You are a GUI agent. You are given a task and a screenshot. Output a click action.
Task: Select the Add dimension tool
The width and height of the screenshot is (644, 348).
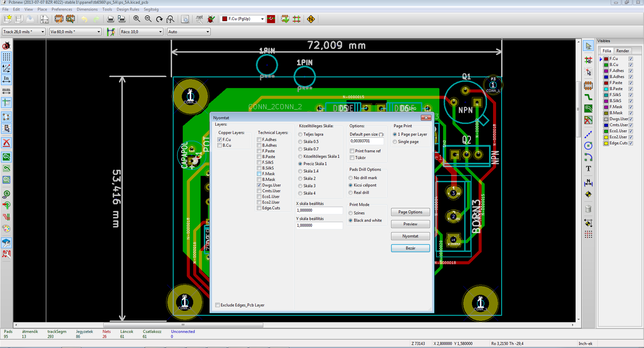[x=588, y=182]
